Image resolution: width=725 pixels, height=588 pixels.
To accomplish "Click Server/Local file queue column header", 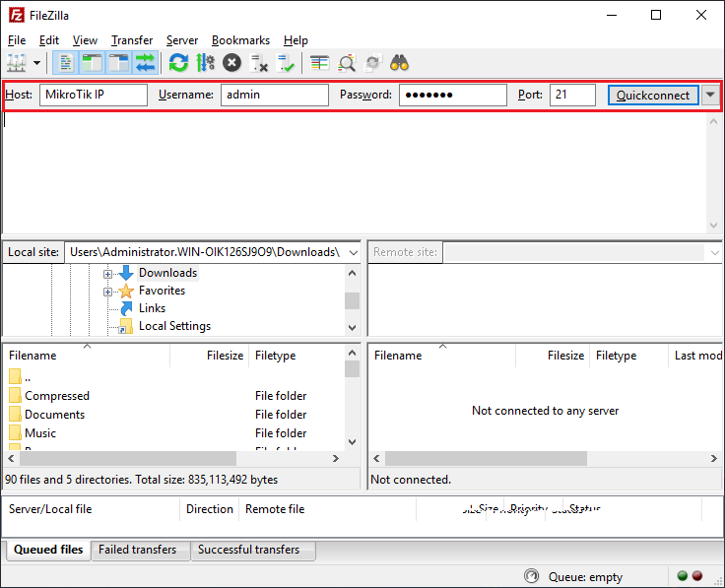I will tap(91, 509).
